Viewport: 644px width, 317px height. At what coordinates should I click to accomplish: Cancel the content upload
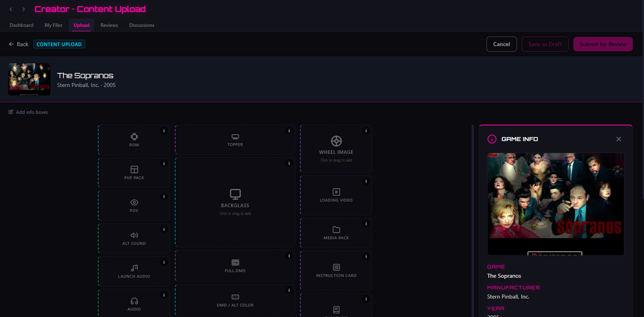502,44
